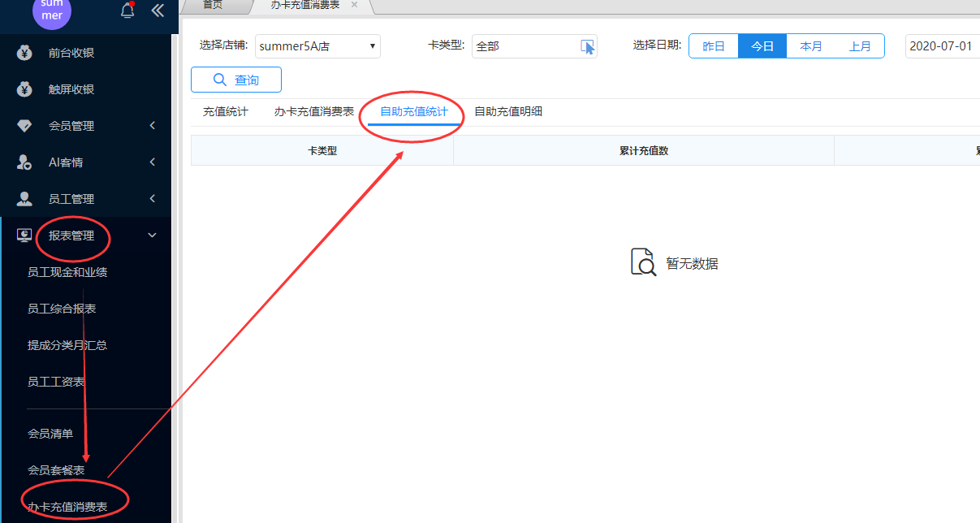Open the 卡类型 selection field
The width and height of the screenshot is (980, 523).
[x=534, y=46]
